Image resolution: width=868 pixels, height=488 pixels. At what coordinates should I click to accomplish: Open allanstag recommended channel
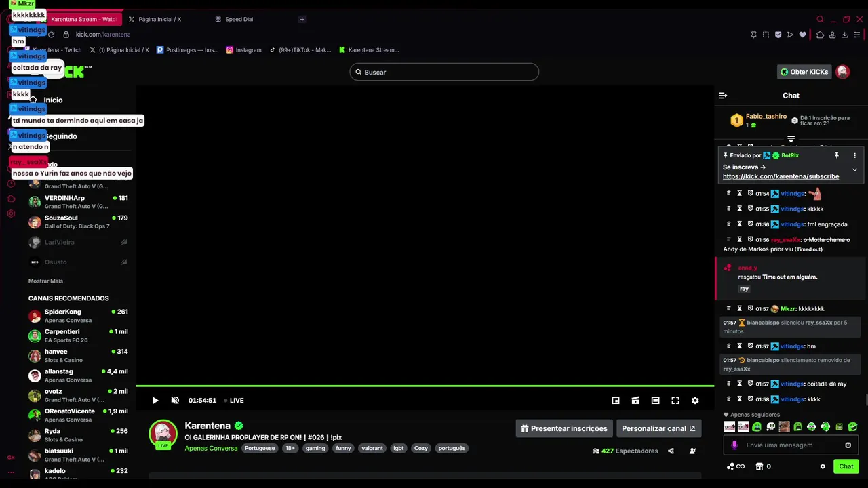pyautogui.click(x=78, y=375)
